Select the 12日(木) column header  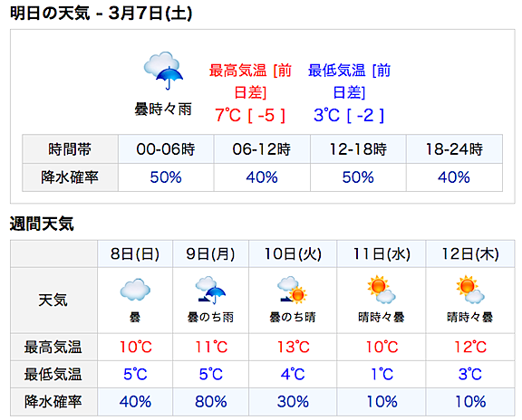coord(470,254)
